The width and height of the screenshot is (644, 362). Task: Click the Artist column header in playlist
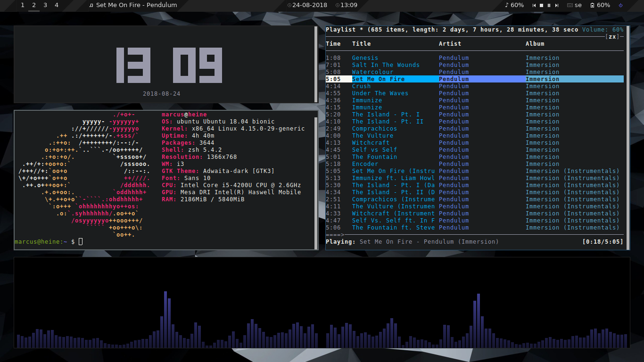click(450, 44)
